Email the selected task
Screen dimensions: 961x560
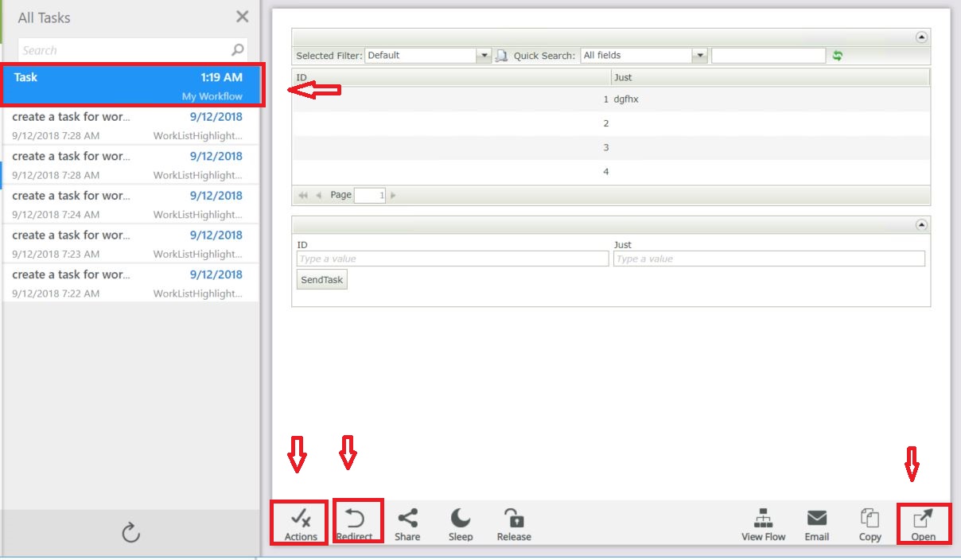(817, 524)
